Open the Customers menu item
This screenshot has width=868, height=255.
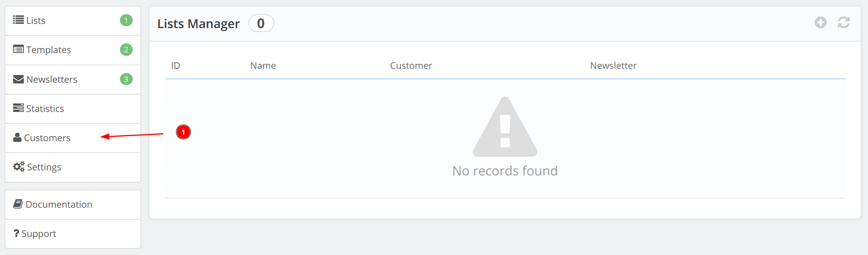coord(47,138)
